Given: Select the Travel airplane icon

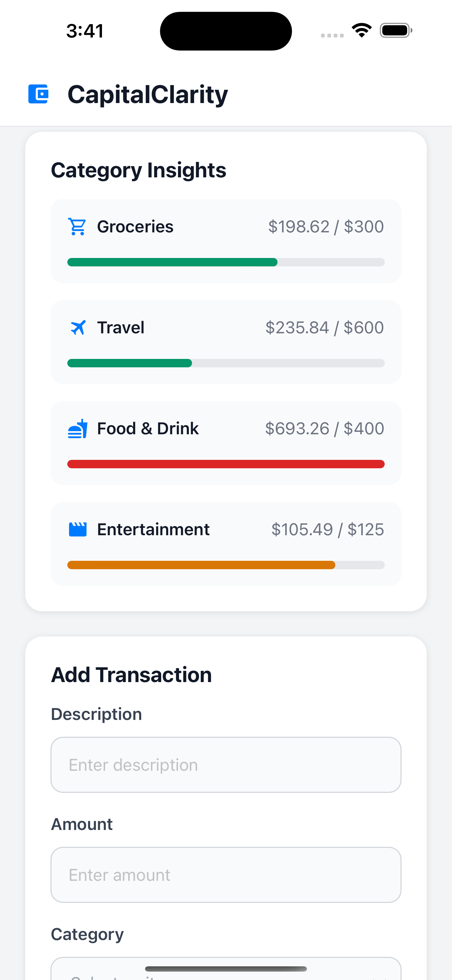Looking at the screenshot, I should point(78,328).
